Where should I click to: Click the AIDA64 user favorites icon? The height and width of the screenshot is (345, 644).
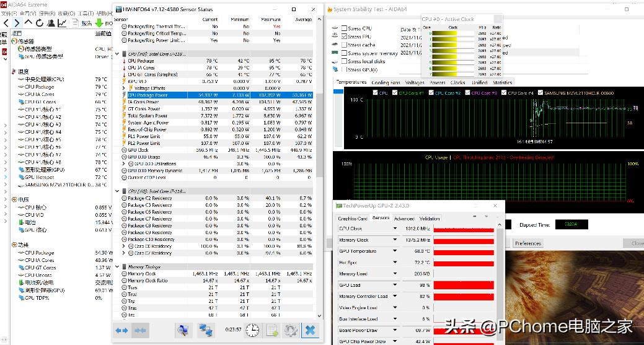(51, 23)
